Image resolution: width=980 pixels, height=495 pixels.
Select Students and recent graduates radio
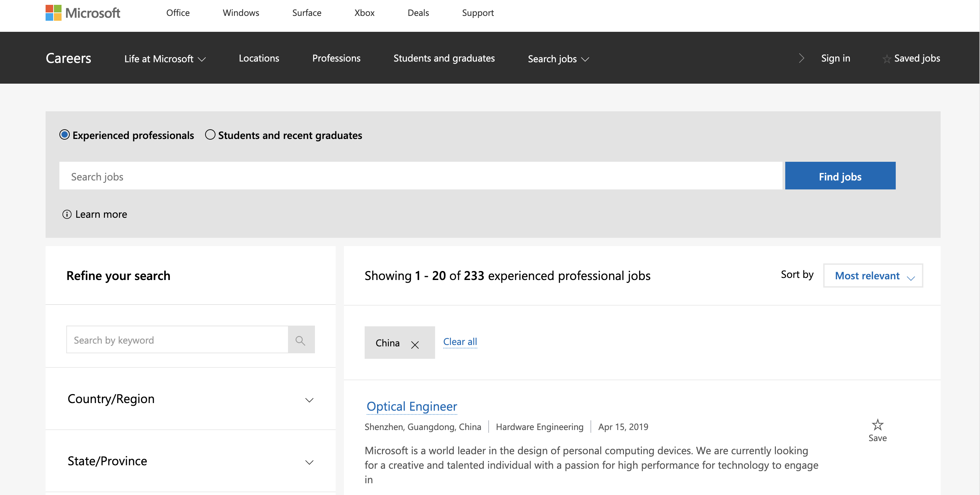coord(210,135)
